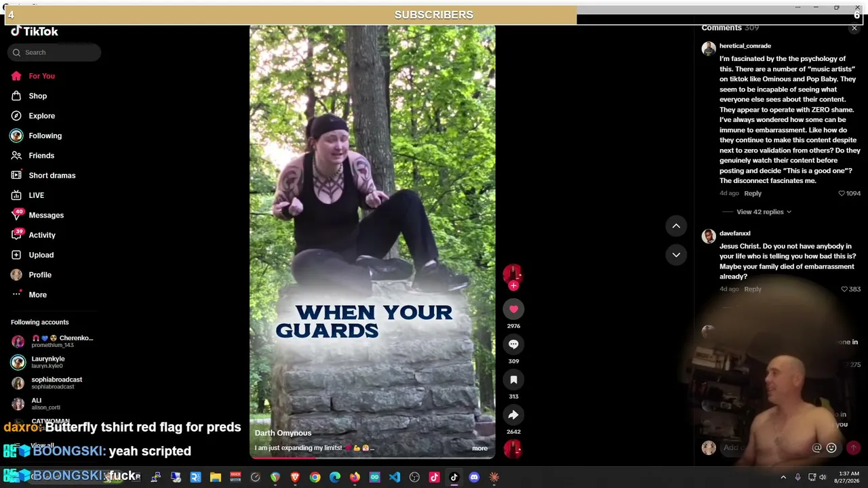The width and height of the screenshot is (868, 488).
Task: Launch Google Chrome from taskbar
Action: 315,477
